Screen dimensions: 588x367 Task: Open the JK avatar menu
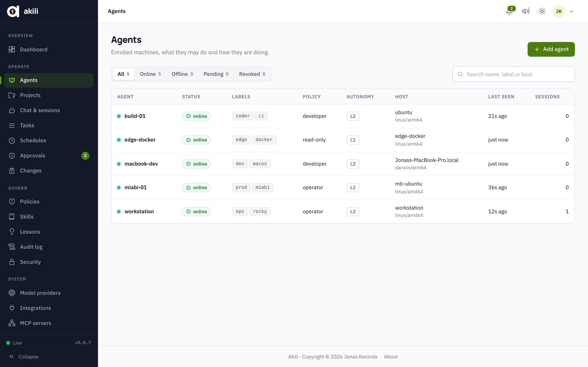(559, 11)
